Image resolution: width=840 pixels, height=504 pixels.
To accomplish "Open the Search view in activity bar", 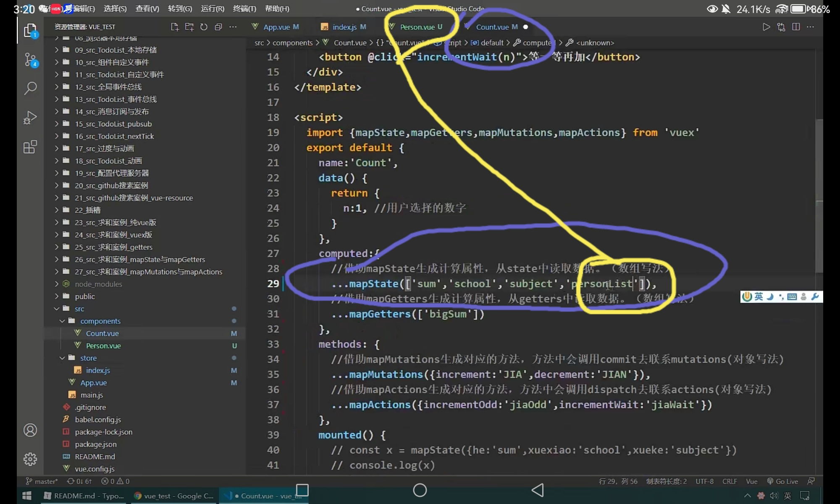I will (x=30, y=88).
